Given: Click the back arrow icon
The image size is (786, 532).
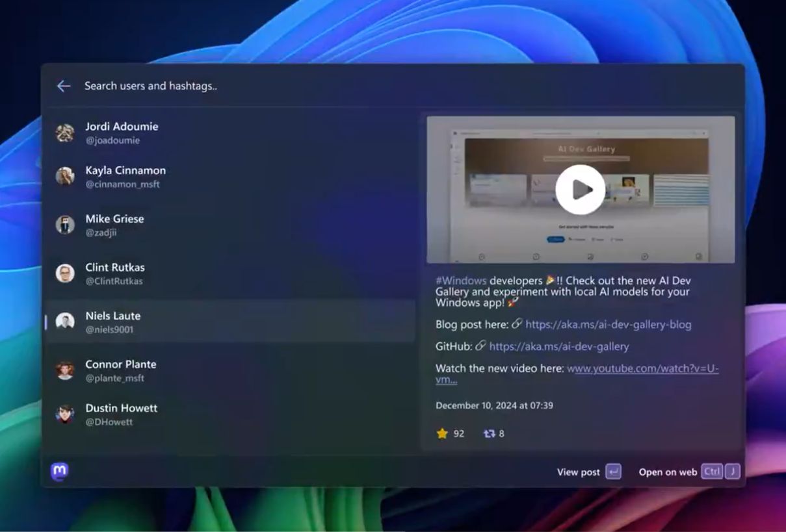Looking at the screenshot, I should 63,86.
